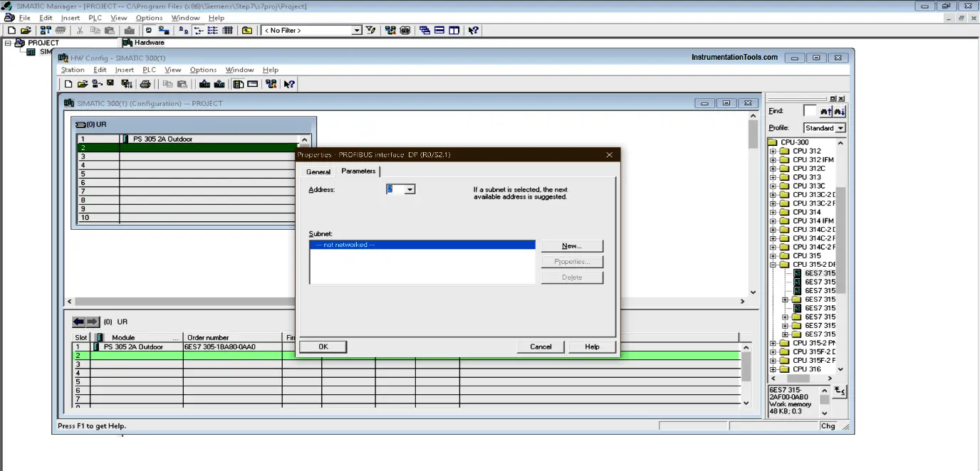Click Configure Network icon in HW Config toolbar
This screenshot has width=980, height=471.
(271, 84)
